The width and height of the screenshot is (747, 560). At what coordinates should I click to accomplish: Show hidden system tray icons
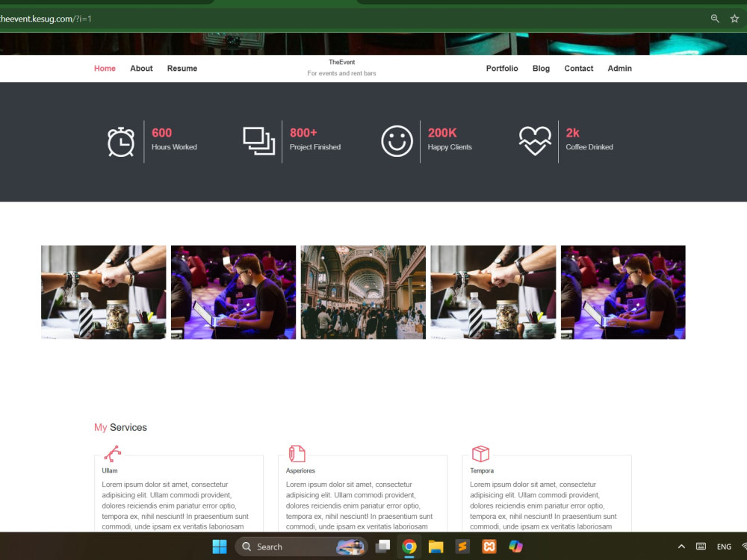point(681,547)
